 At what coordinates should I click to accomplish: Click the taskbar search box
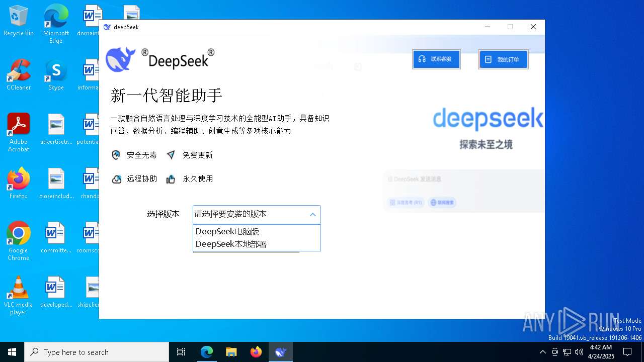(97, 352)
